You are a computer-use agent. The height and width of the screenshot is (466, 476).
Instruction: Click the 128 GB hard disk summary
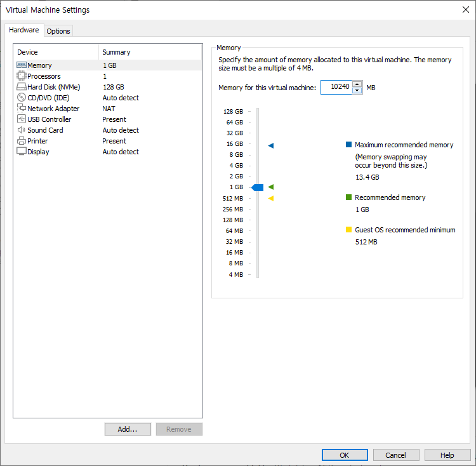[x=114, y=87]
